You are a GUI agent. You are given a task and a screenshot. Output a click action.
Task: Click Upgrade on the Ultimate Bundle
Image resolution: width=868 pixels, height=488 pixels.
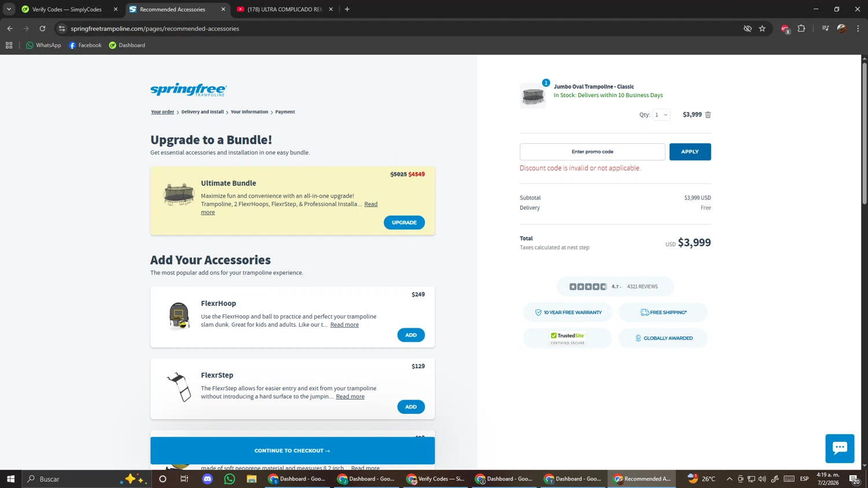404,223
